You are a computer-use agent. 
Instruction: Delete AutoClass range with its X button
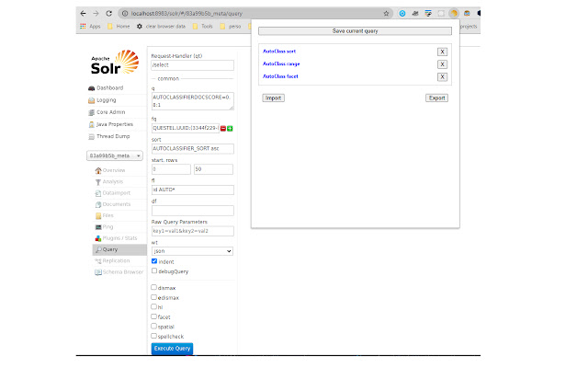coord(442,64)
